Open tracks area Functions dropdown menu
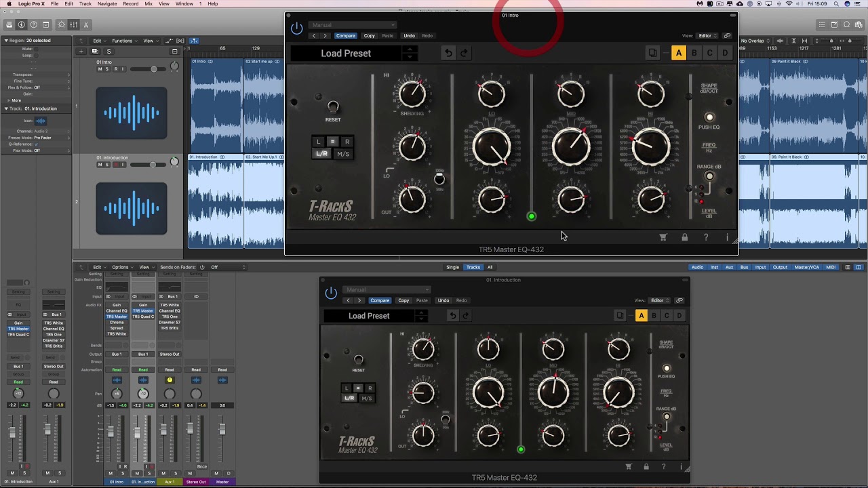The image size is (868, 488). click(x=124, y=41)
